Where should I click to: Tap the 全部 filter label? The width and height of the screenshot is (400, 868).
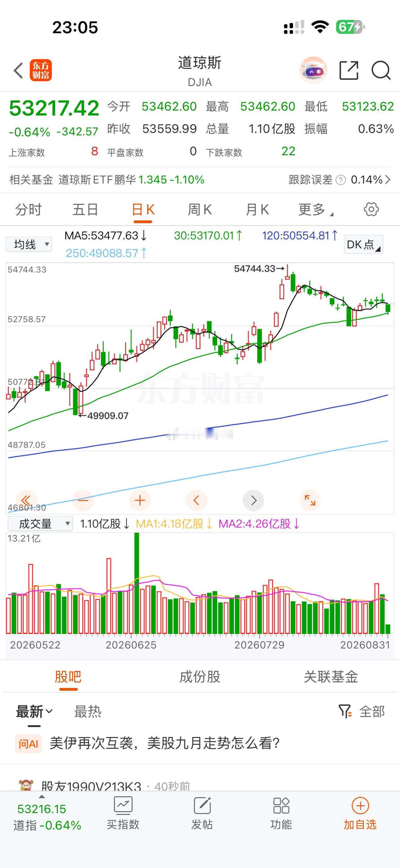[x=372, y=712]
